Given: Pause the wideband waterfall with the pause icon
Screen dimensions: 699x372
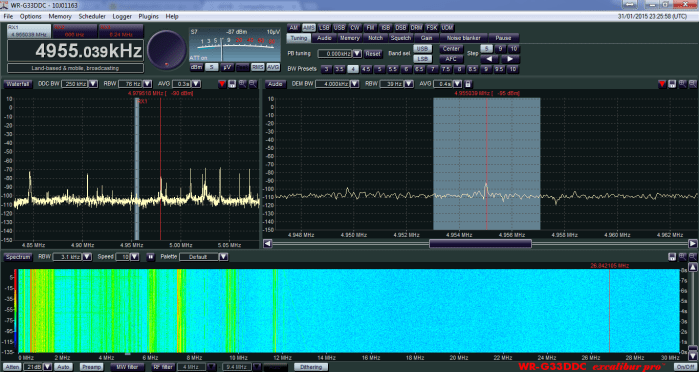Looking at the screenshot, I should tap(151, 257).
